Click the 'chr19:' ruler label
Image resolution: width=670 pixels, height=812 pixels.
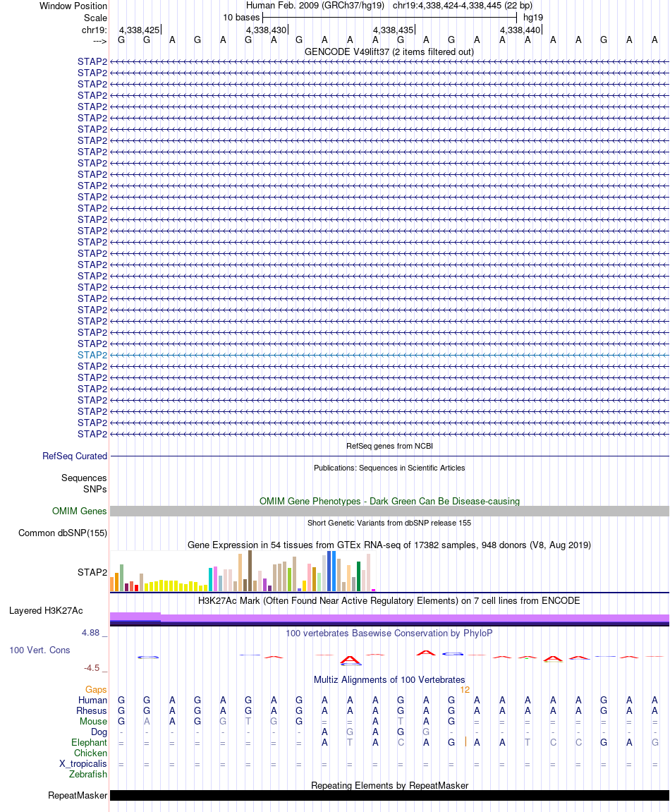(x=95, y=30)
